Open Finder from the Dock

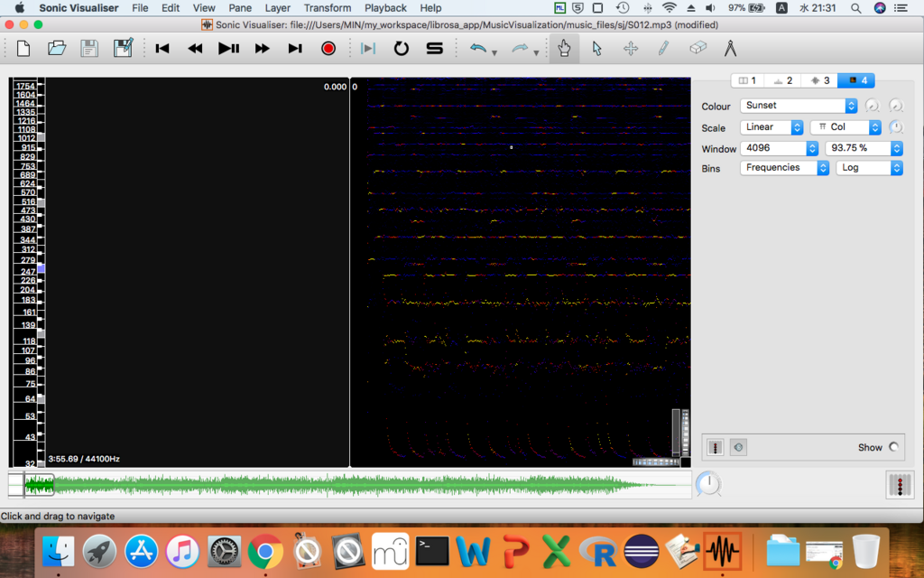58,552
